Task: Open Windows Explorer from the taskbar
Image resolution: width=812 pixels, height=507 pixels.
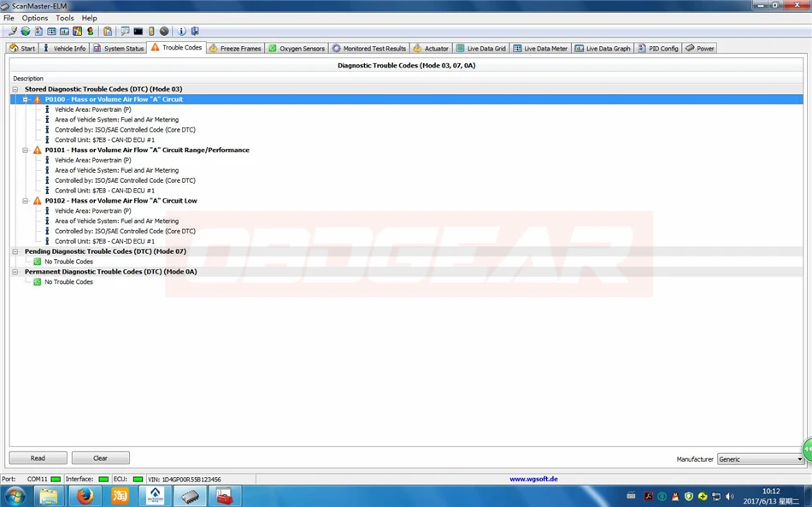Action: (x=50, y=496)
